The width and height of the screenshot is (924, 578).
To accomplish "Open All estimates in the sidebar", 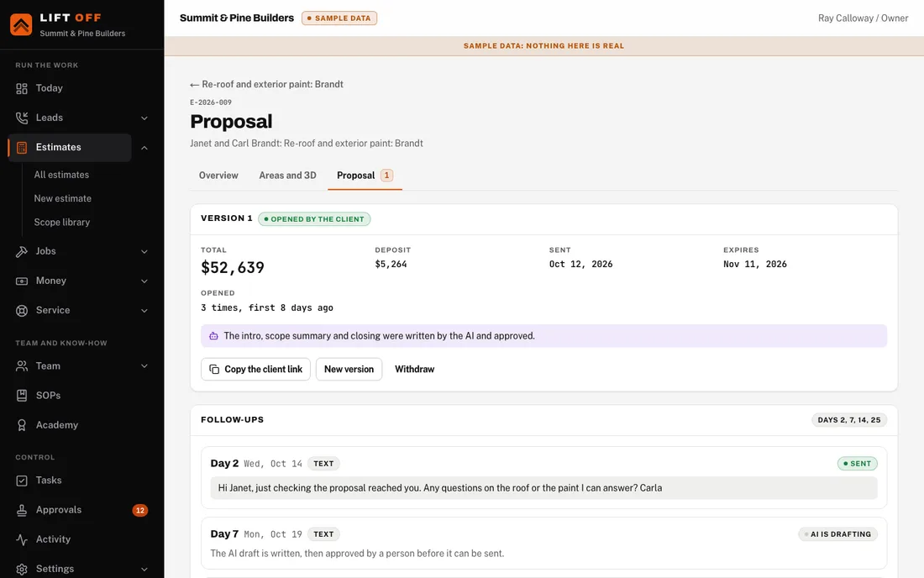I will click(x=61, y=175).
